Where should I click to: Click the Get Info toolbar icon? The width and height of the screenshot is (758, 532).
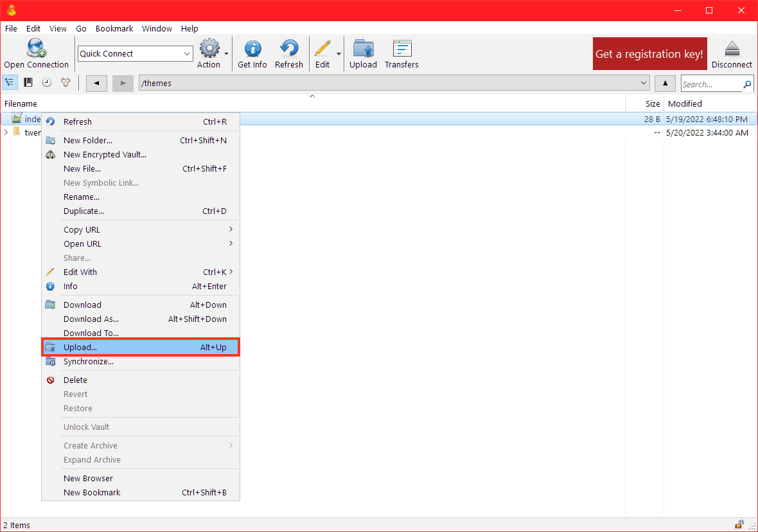[x=252, y=49]
